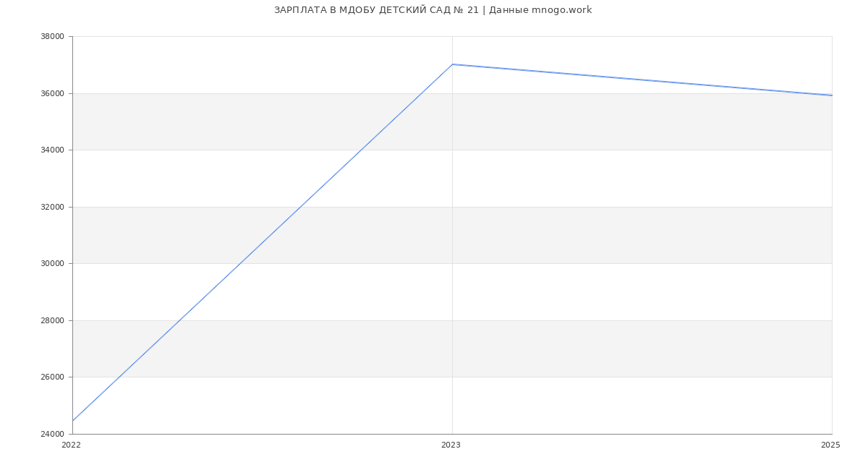Click the 28000 y-axis label
Image resolution: width=868 pixels, height=470 pixels.
[53, 320]
